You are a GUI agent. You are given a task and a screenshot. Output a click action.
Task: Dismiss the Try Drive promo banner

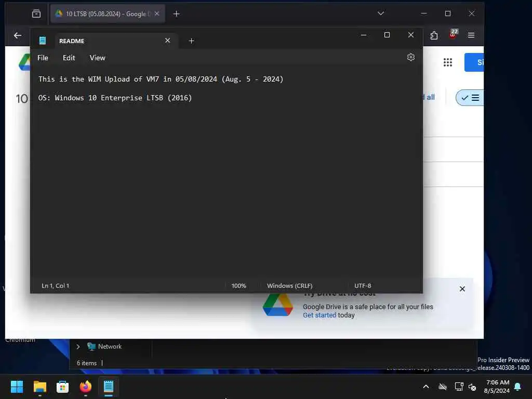[462, 289]
